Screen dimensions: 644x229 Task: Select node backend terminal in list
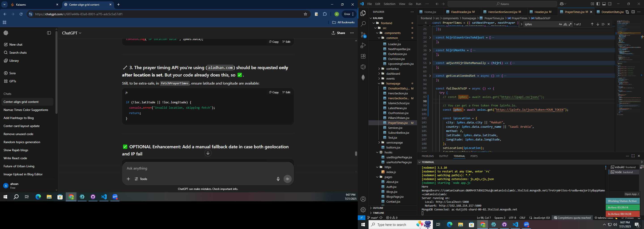[623, 172]
